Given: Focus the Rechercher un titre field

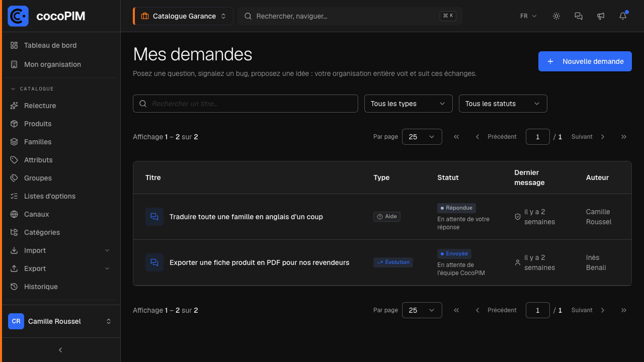Looking at the screenshot, I should (x=246, y=104).
